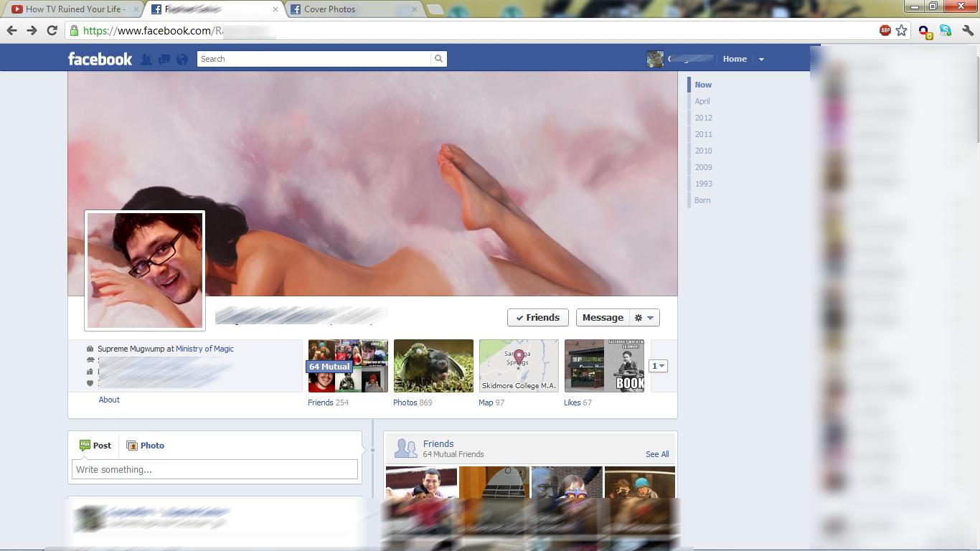Open the Adblock Plus ABP icon

click(885, 30)
